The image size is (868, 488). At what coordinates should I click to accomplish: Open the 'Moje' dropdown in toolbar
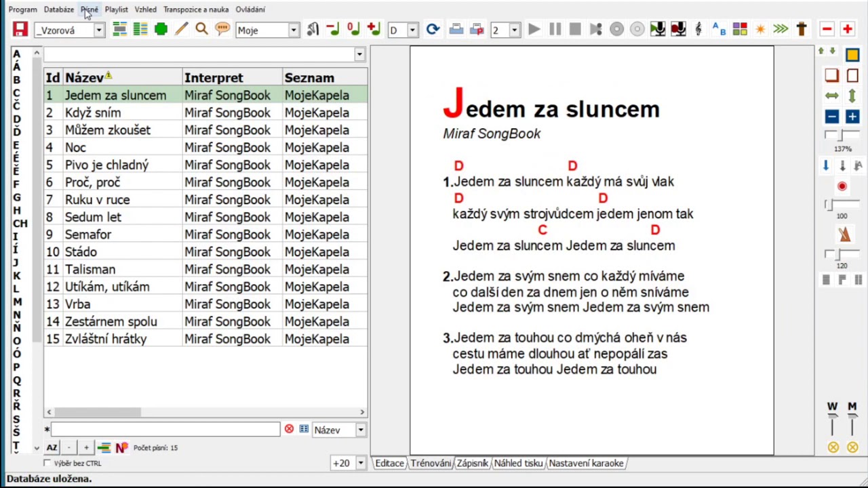294,30
